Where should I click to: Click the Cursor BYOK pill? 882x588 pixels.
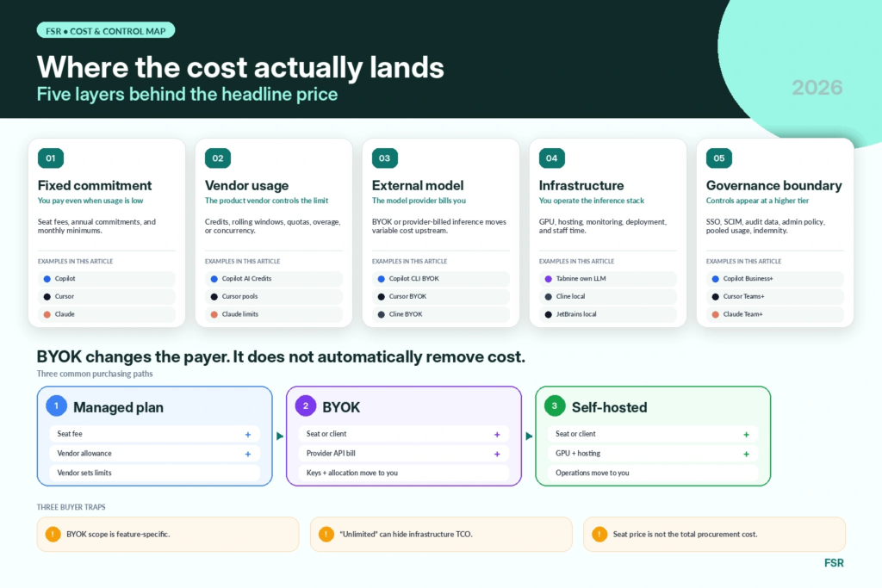441,297
